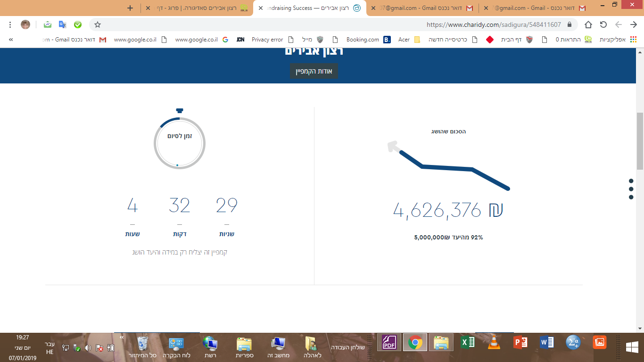Viewport: 644px width, 362px height.
Task: Click the שניות seconds label
Action: [x=227, y=234]
